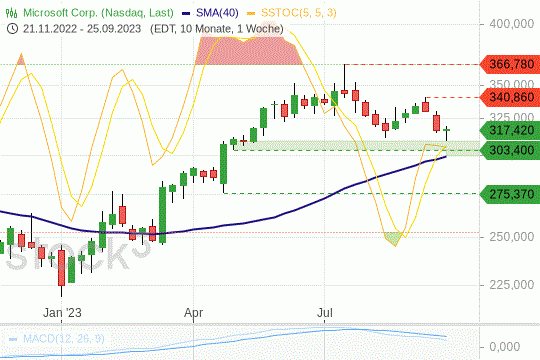This screenshot has width=540, height=360.
Task: Click the Jan '23 time axis label
Action: coord(62,313)
